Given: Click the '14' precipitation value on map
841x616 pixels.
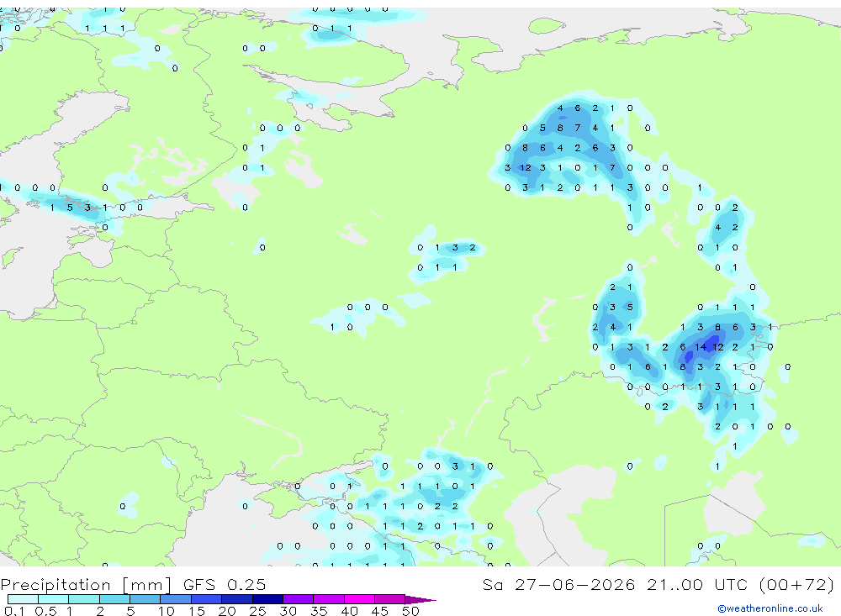Looking at the screenshot, I should coord(701,347).
